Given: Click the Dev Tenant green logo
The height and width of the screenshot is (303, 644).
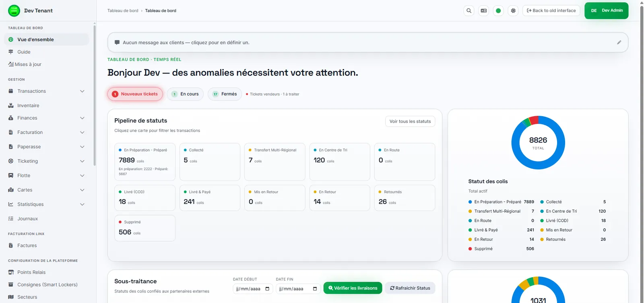Looking at the screenshot, I should pyautogui.click(x=14, y=10).
